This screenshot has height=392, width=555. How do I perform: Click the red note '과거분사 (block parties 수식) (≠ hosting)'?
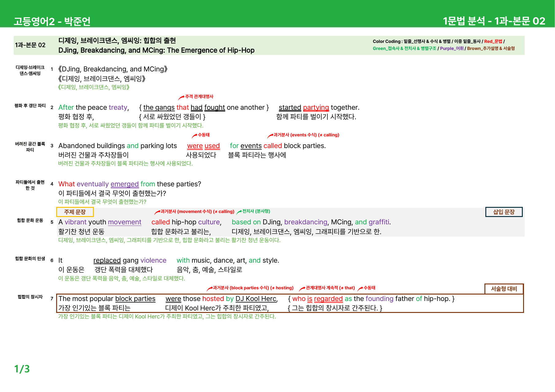click(x=253, y=288)
